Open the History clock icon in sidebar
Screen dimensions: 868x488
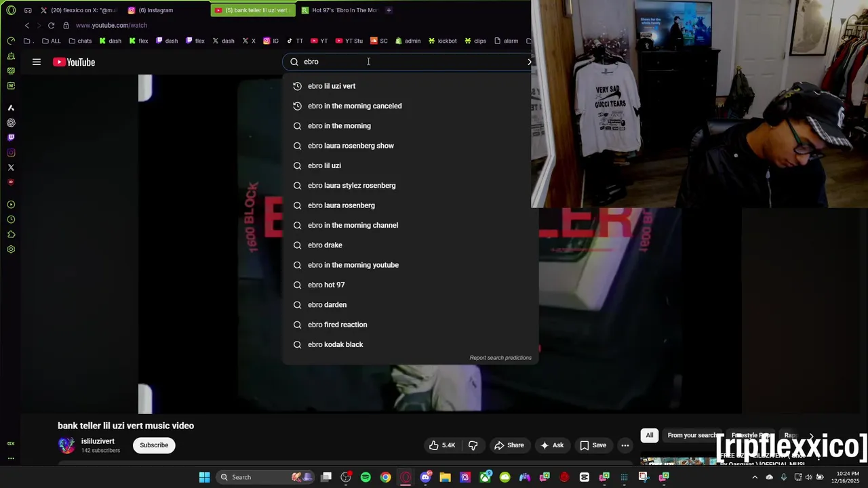click(x=11, y=220)
